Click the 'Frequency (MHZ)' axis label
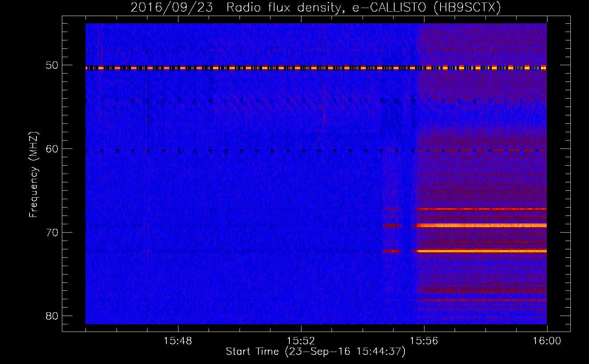 (x=33, y=175)
